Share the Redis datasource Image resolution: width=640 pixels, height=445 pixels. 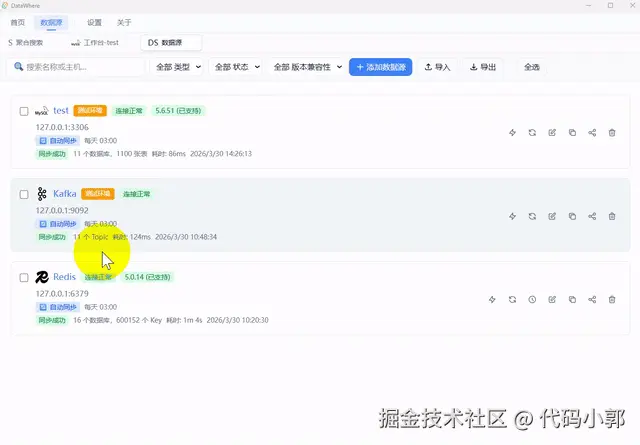[592, 300]
